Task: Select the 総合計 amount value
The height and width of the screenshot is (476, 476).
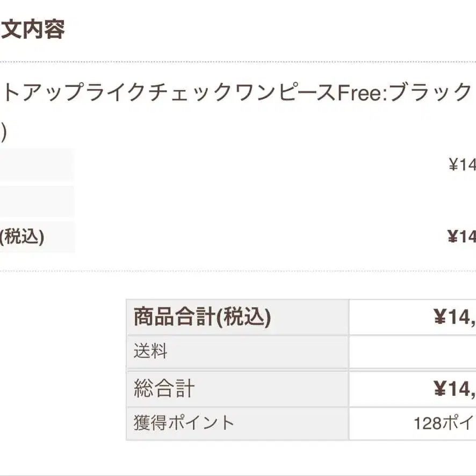Action: (x=455, y=388)
